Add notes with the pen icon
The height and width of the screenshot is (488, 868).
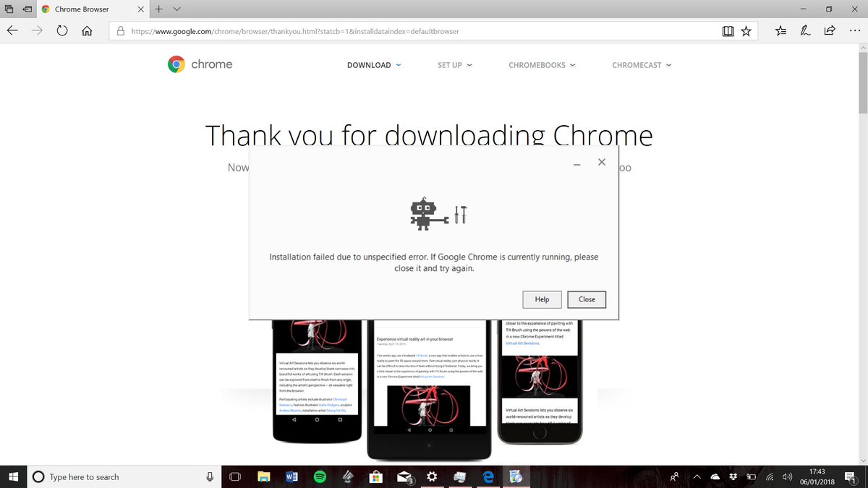805,31
